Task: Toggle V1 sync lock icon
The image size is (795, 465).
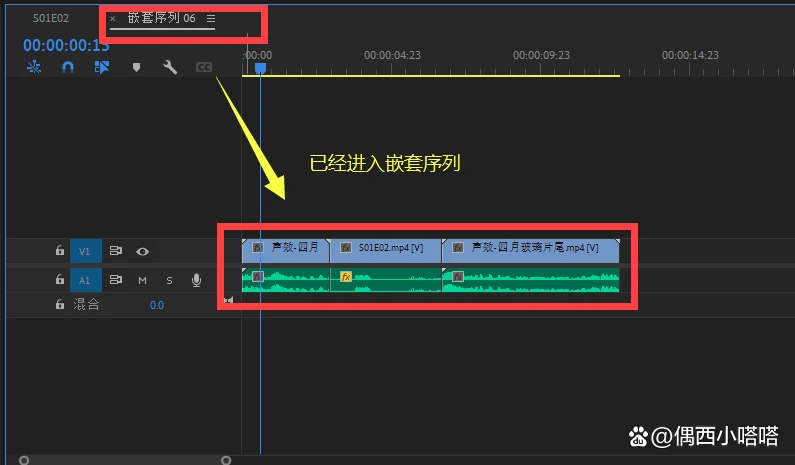Action: 116,251
